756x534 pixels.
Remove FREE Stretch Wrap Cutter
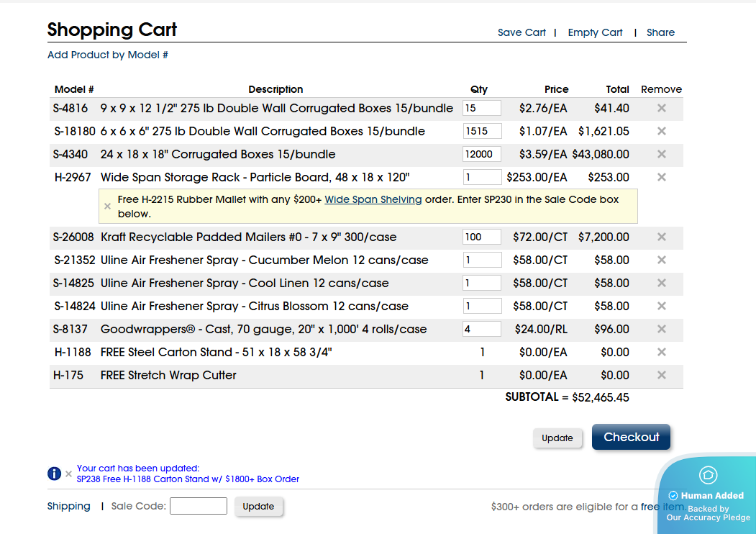pyautogui.click(x=661, y=375)
